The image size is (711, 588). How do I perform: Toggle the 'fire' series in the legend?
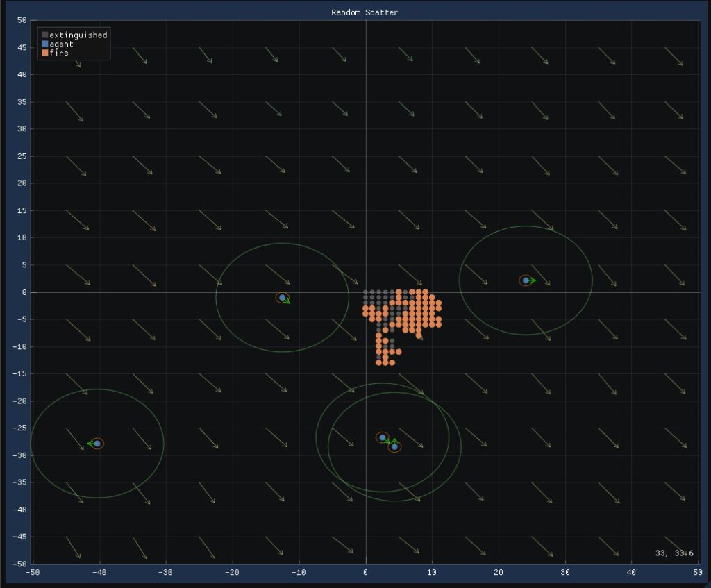(59, 53)
